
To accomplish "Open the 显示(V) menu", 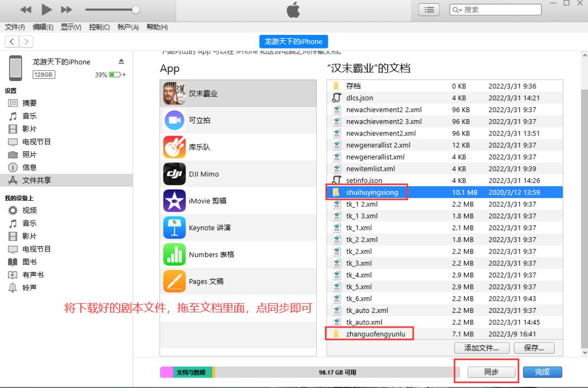I will pos(71,27).
